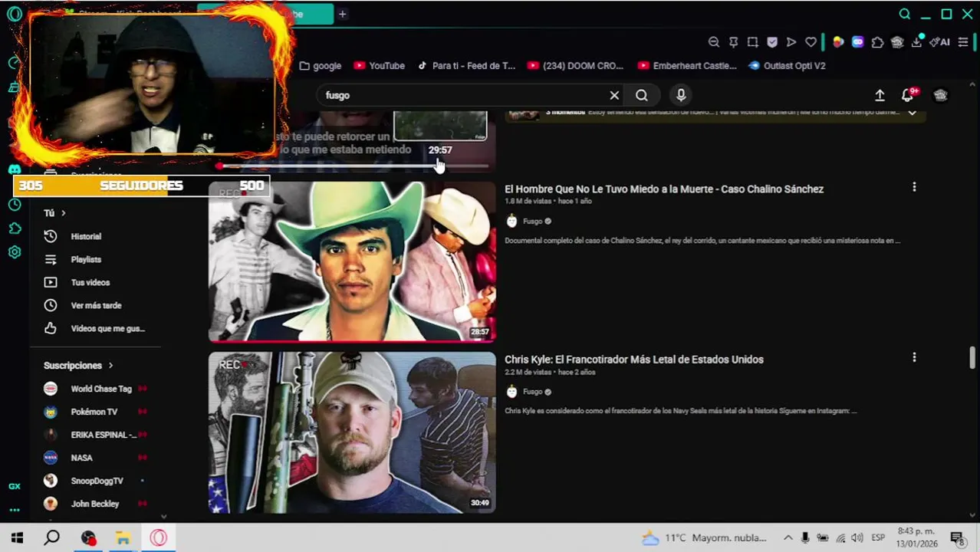Open the YouTube account avatar
The height and width of the screenshot is (552, 980).
(941, 95)
